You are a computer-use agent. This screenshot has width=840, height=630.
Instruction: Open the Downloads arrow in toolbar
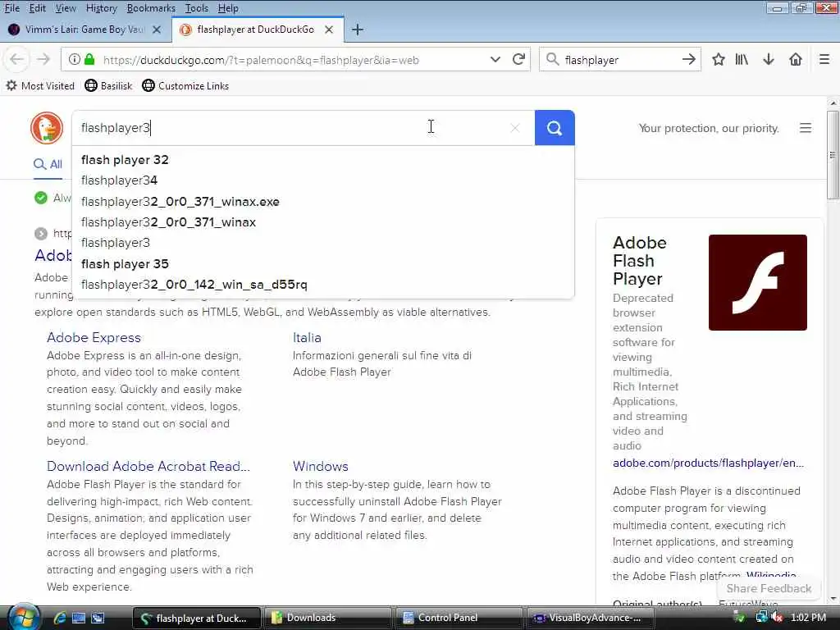click(x=769, y=59)
